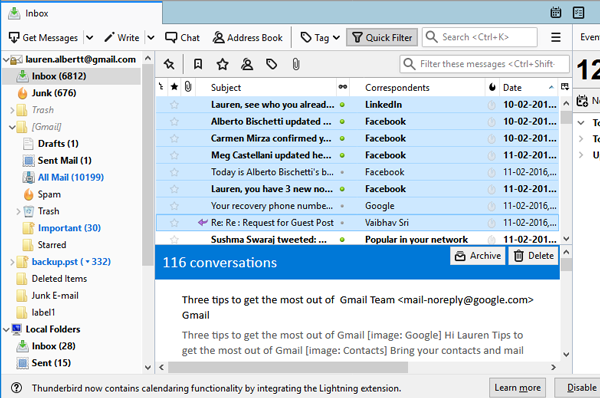Toggle the Quick Filter button
This screenshot has height=398, width=600.
point(382,38)
